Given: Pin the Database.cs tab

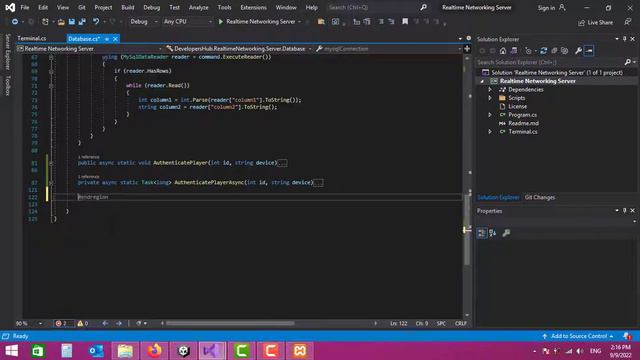Looking at the screenshot, I should point(107,39).
